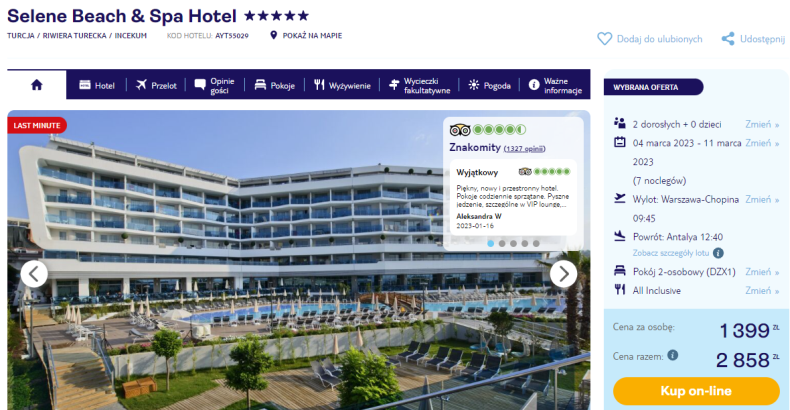Image resolution: width=790 pixels, height=410 pixels.
Task: Open the 1327 opinii link
Action: 524,149
